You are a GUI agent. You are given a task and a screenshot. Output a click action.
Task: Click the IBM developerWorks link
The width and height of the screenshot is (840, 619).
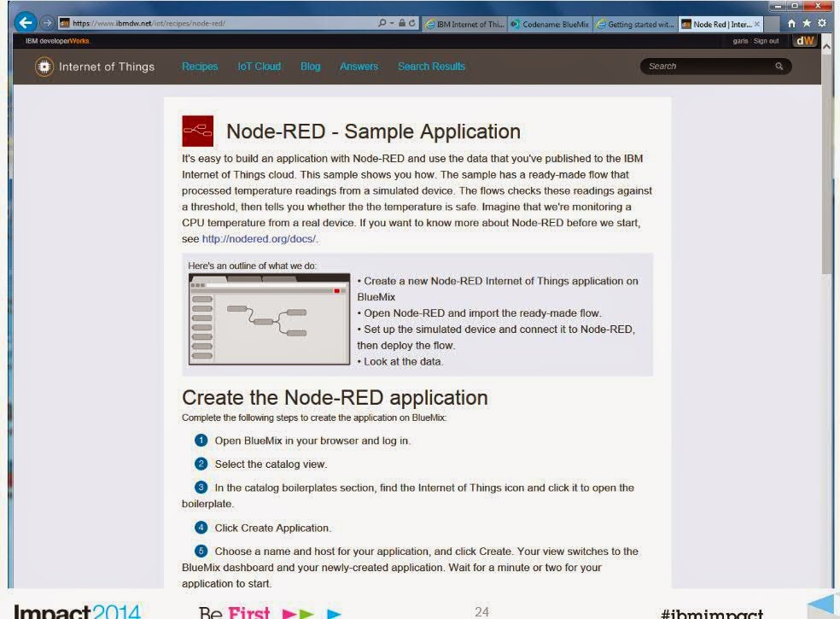[57, 41]
